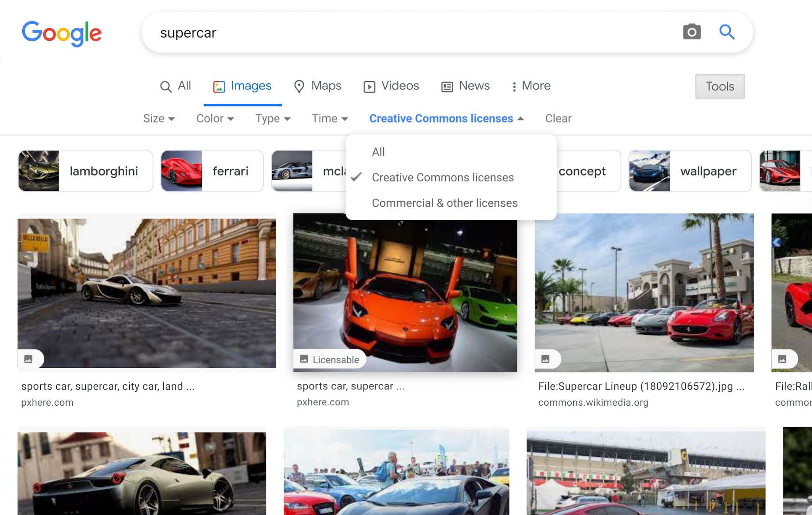Open the More menu
812x515 pixels.
[531, 86]
